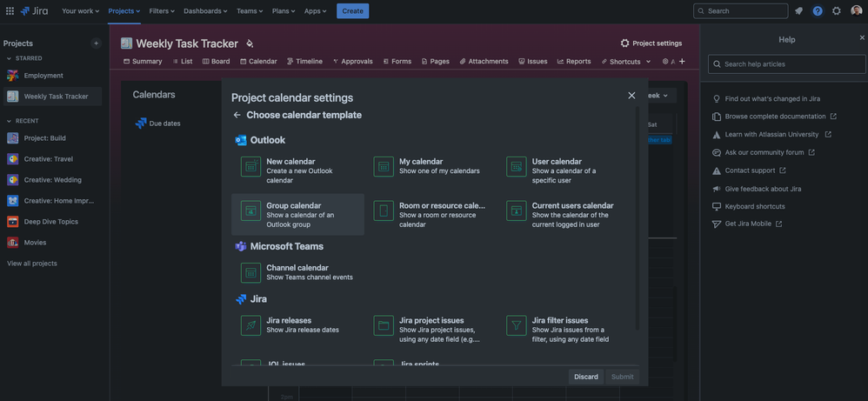Select the Channel calendar Teams icon

(250, 272)
